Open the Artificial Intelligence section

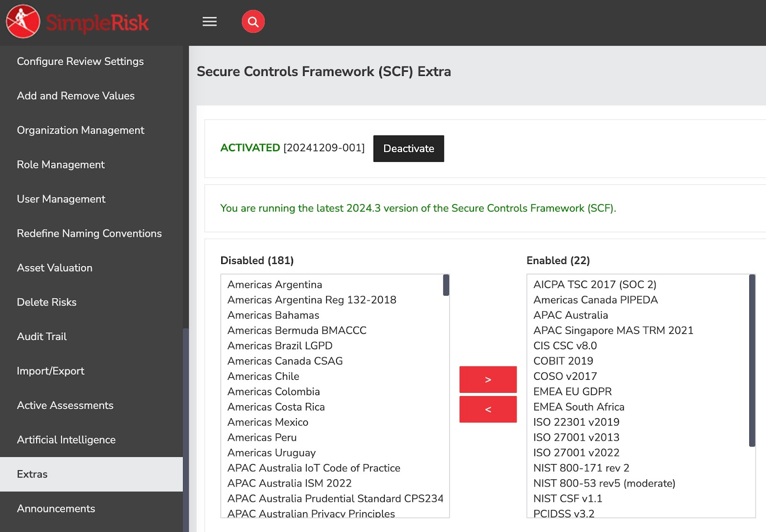pyautogui.click(x=66, y=440)
